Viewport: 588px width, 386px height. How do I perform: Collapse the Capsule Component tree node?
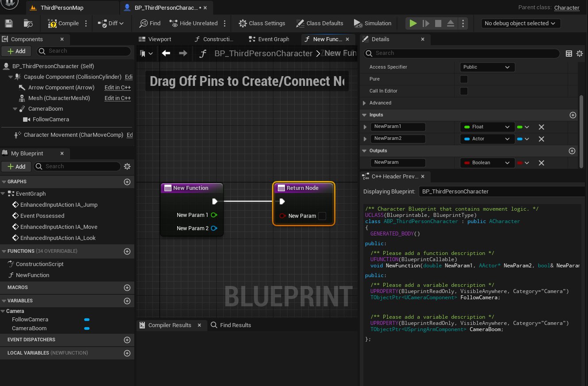click(10, 77)
